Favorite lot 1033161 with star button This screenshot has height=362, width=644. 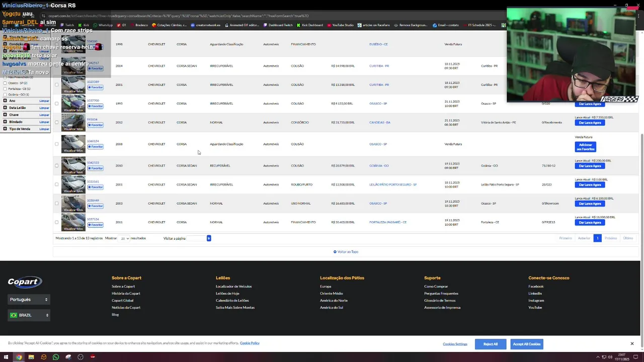tap(96, 187)
